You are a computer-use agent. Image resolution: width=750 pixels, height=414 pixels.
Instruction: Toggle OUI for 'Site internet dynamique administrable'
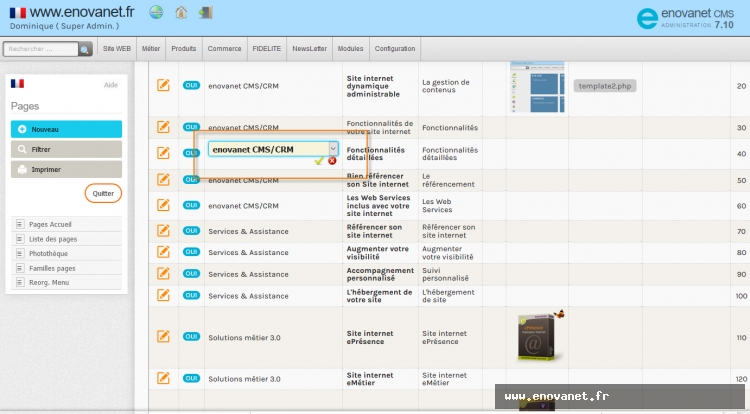191,85
